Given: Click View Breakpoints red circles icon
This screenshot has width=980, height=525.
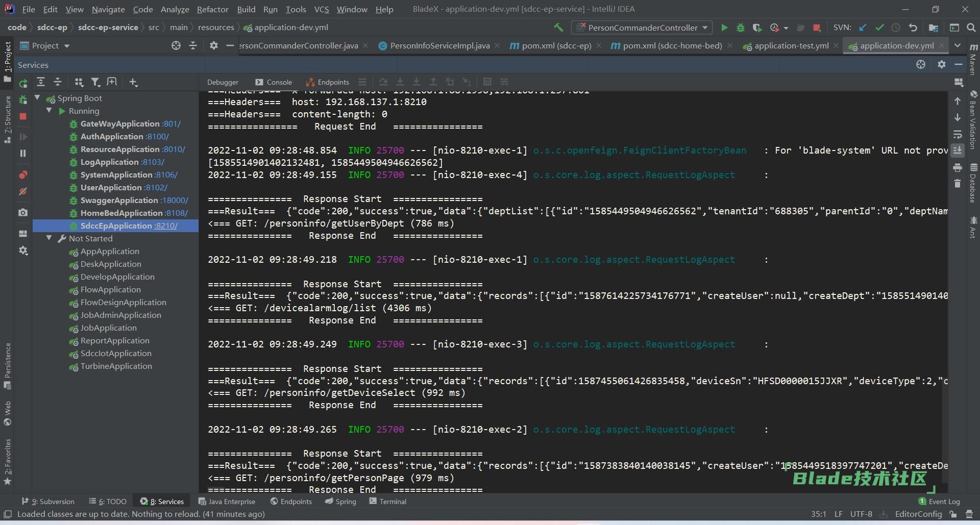Looking at the screenshot, I should click(23, 175).
